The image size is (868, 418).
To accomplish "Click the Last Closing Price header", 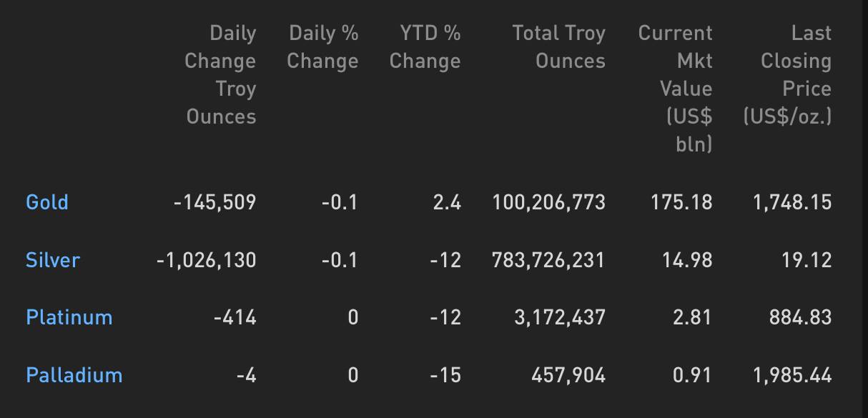I will click(788, 75).
